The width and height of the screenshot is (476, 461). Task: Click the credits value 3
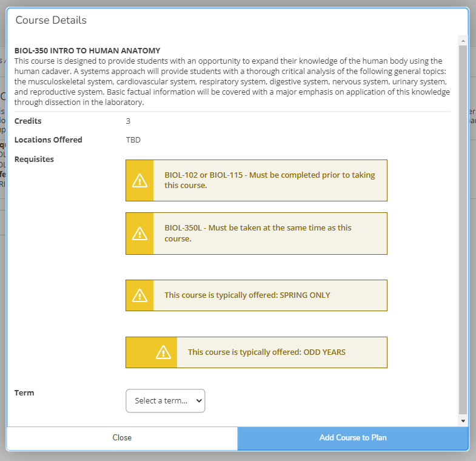(128, 121)
